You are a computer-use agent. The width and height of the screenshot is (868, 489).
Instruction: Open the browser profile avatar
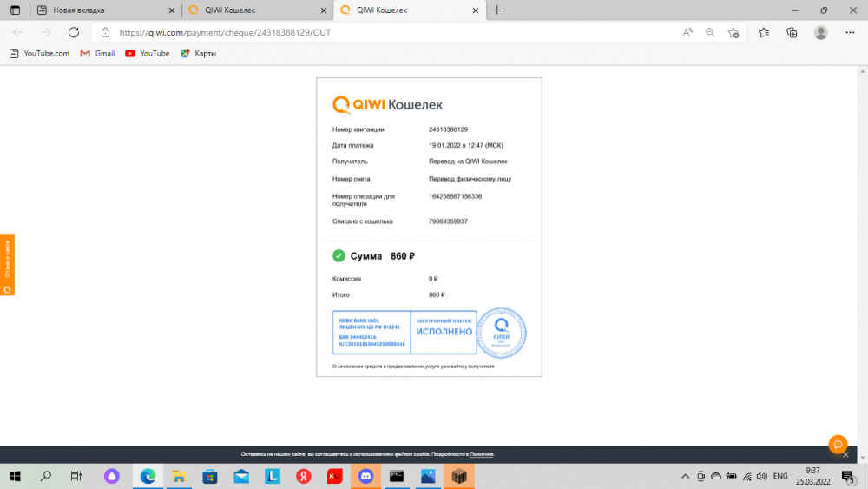point(821,33)
